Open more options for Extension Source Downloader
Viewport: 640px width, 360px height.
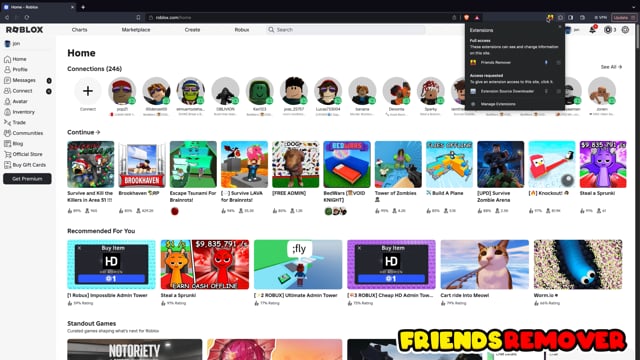click(558, 91)
